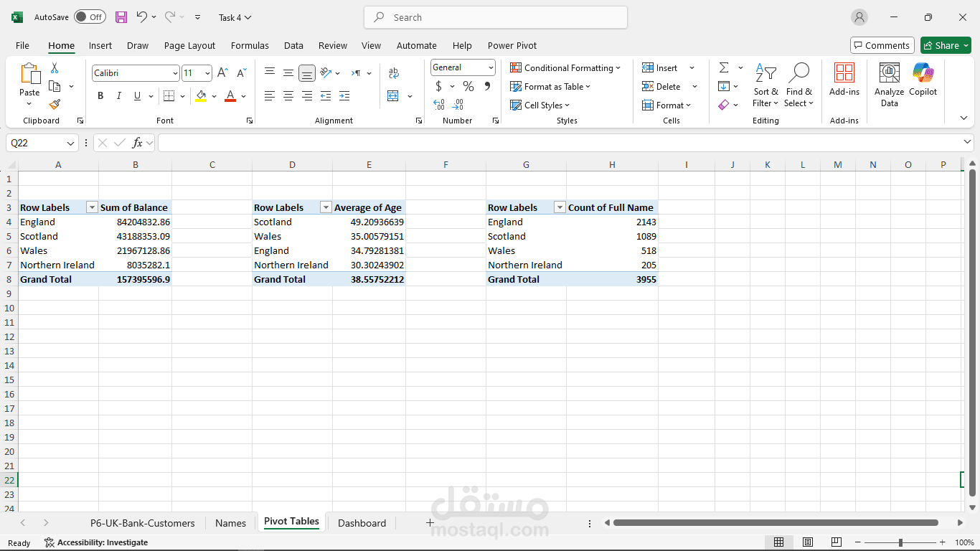Click the AutoSum sigma icon

tap(724, 67)
